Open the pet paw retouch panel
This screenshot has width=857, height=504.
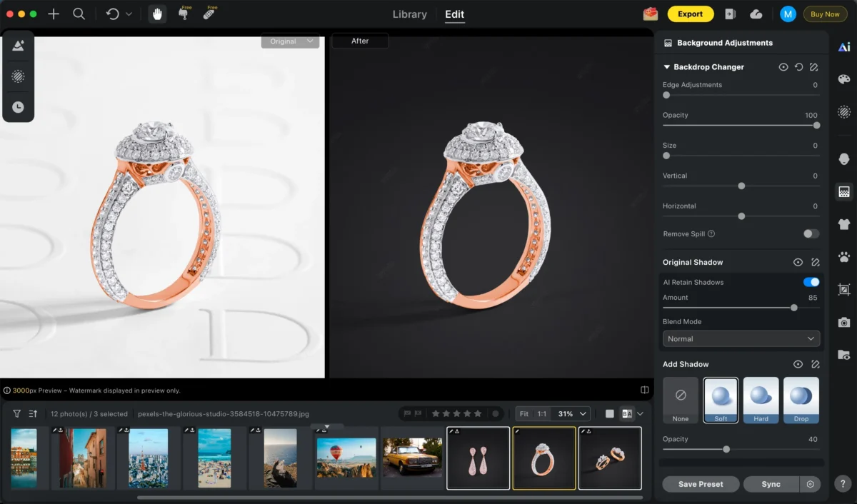point(844,257)
